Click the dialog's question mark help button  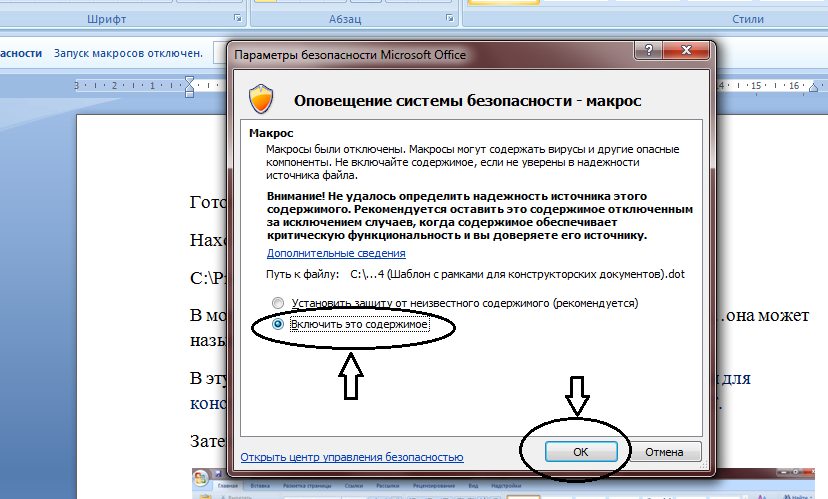pyautogui.click(x=649, y=50)
